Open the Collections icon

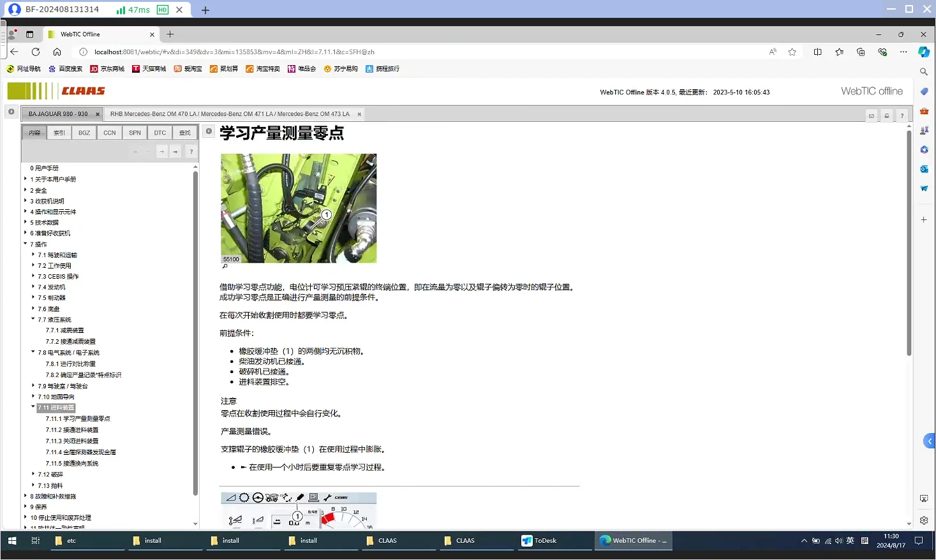point(861,52)
